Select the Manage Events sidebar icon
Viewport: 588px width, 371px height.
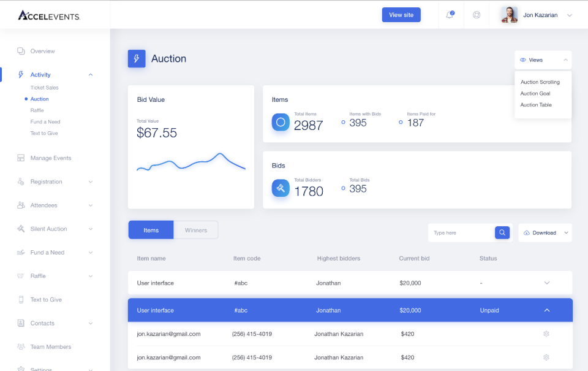[x=20, y=158]
